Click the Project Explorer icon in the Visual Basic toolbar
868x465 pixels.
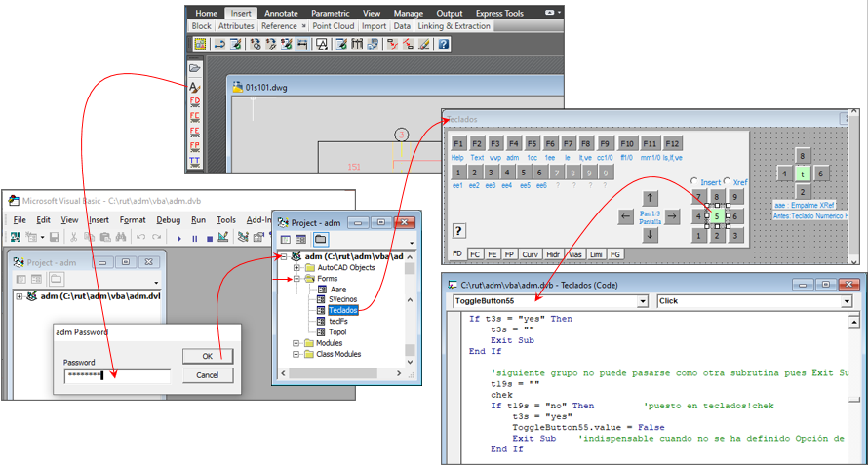click(243, 238)
